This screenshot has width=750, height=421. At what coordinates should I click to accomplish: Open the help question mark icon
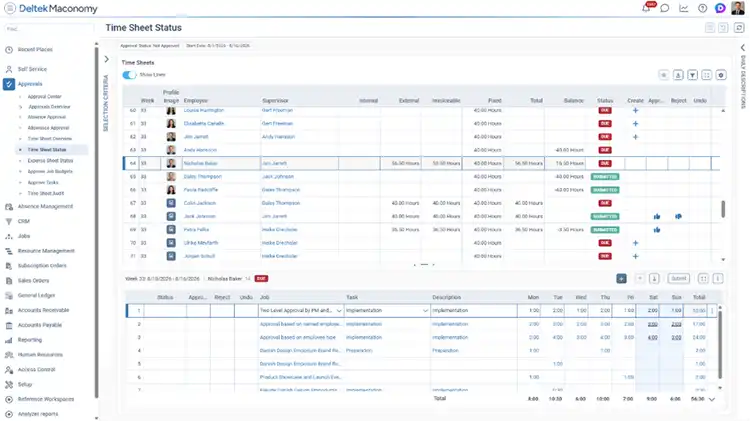(702, 8)
